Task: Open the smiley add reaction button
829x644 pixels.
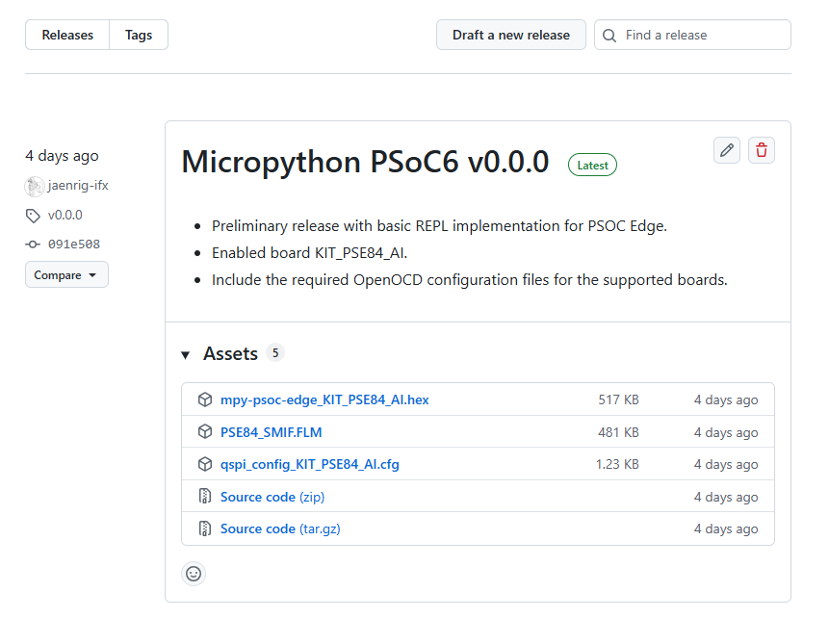Action: pyautogui.click(x=194, y=574)
